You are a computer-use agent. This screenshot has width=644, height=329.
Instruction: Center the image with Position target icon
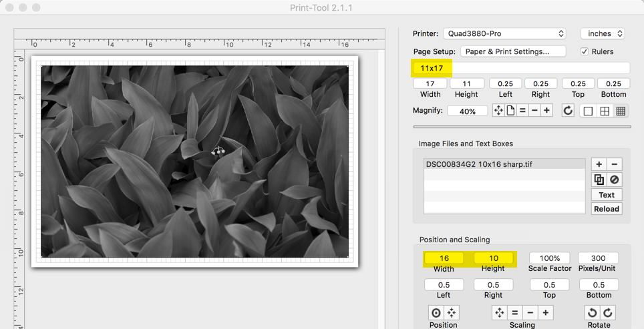(436, 312)
